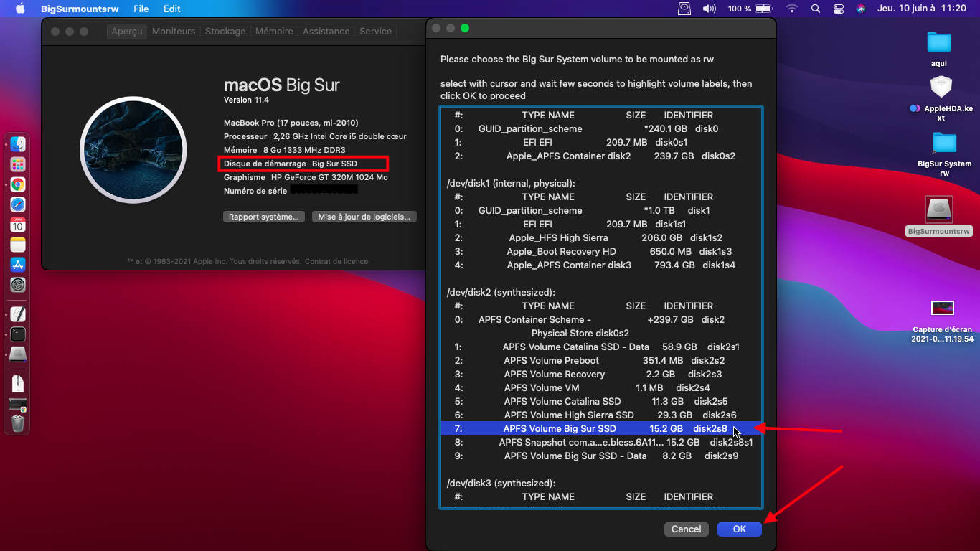
Task: Open the File menu
Action: [141, 9]
